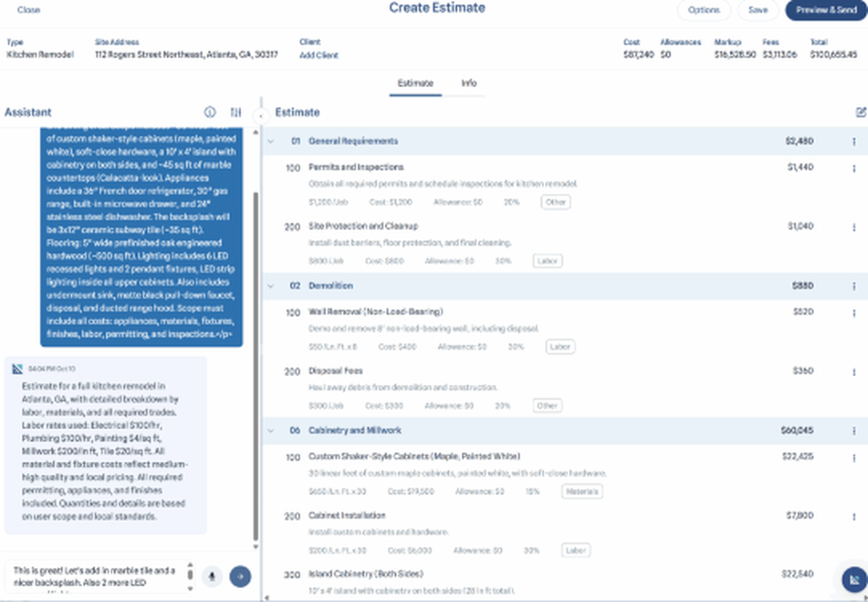Select the Estimate tab
The width and height of the screenshot is (868, 602).
(414, 84)
